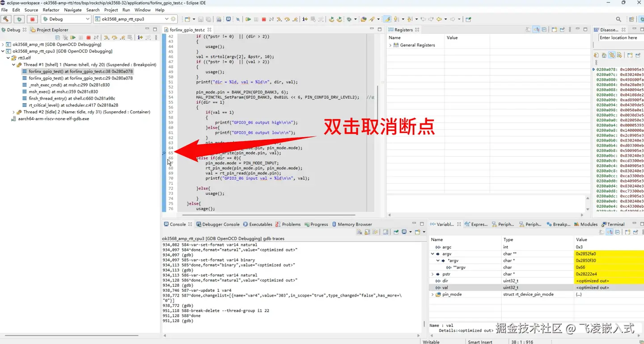Switch to the Modules tab
The width and height of the screenshot is (644, 344).
(x=586, y=224)
